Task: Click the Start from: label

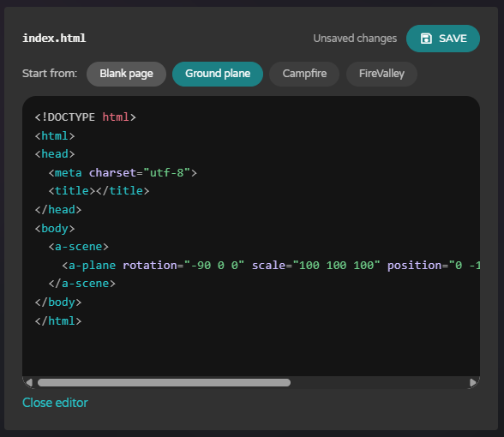Action: pyautogui.click(x=50, y=74)
